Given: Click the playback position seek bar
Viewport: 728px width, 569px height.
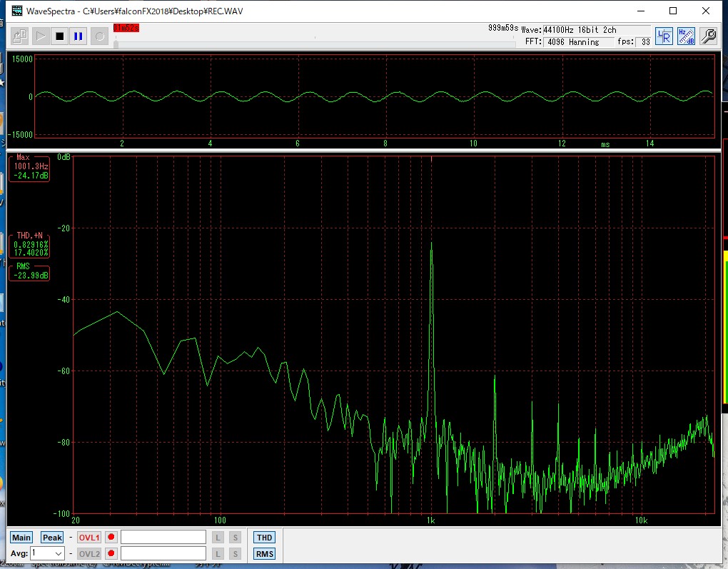Looking at the screenshot, I should pos(314,44).
